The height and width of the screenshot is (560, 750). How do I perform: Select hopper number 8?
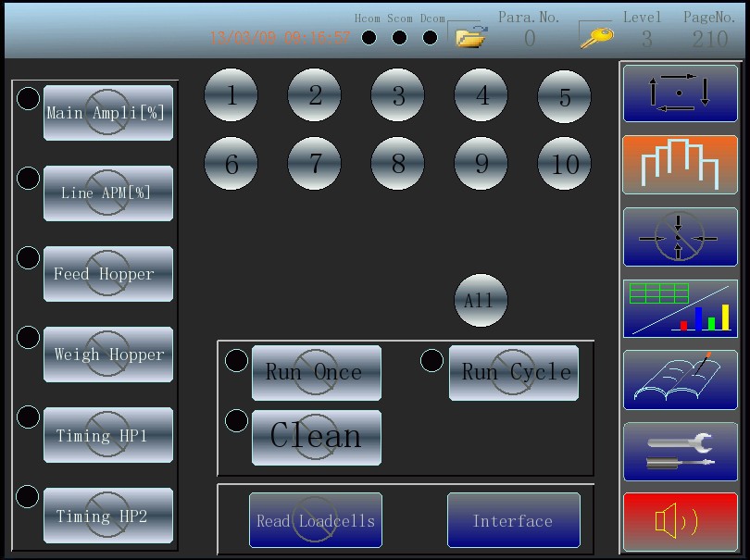click(x=398, y=164)
